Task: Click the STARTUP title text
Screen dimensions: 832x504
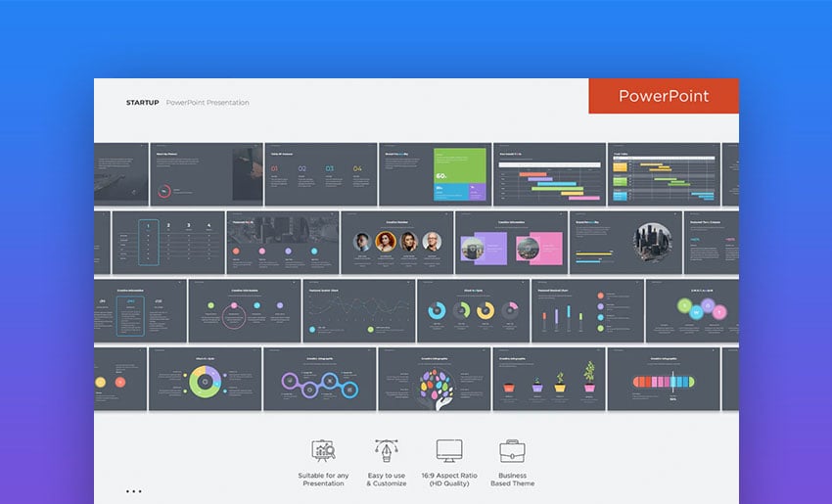Action: [142, 103]
